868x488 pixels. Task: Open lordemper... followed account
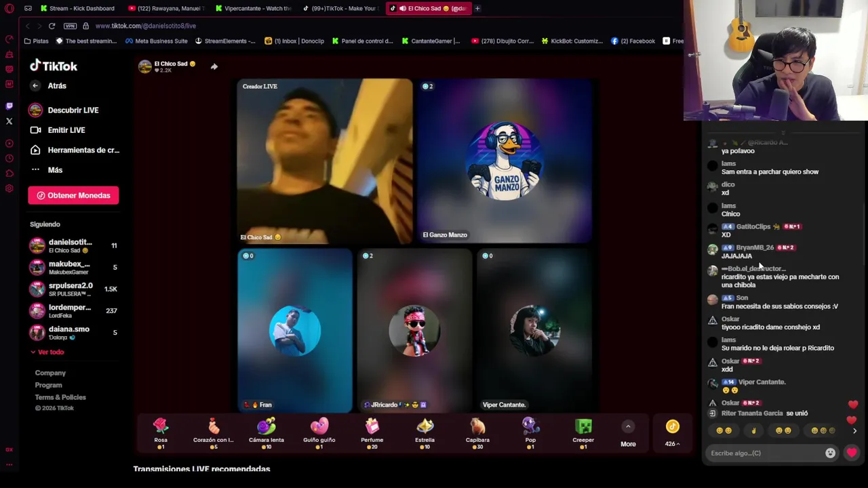coord(73,310)
